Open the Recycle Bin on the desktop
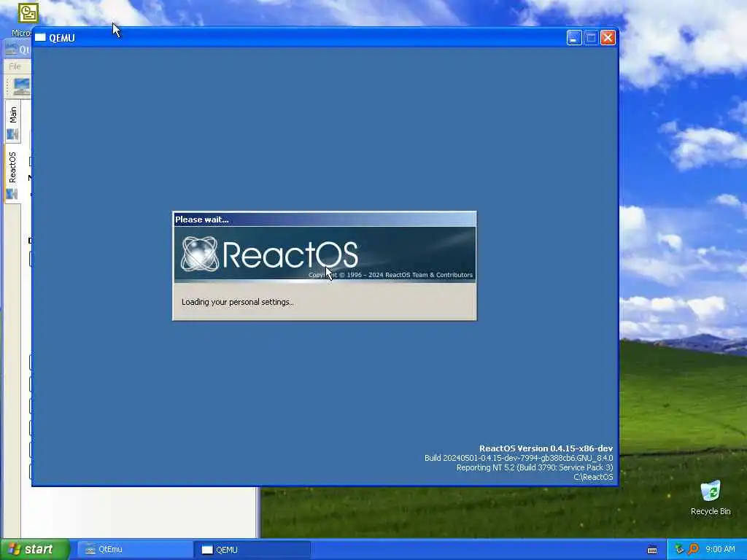747x560 pixels. pyautogui.click(x=711, y=497)
